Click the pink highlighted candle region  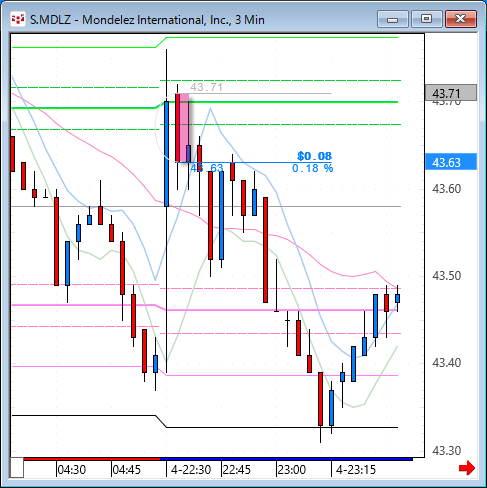click(x=184, y=128)
